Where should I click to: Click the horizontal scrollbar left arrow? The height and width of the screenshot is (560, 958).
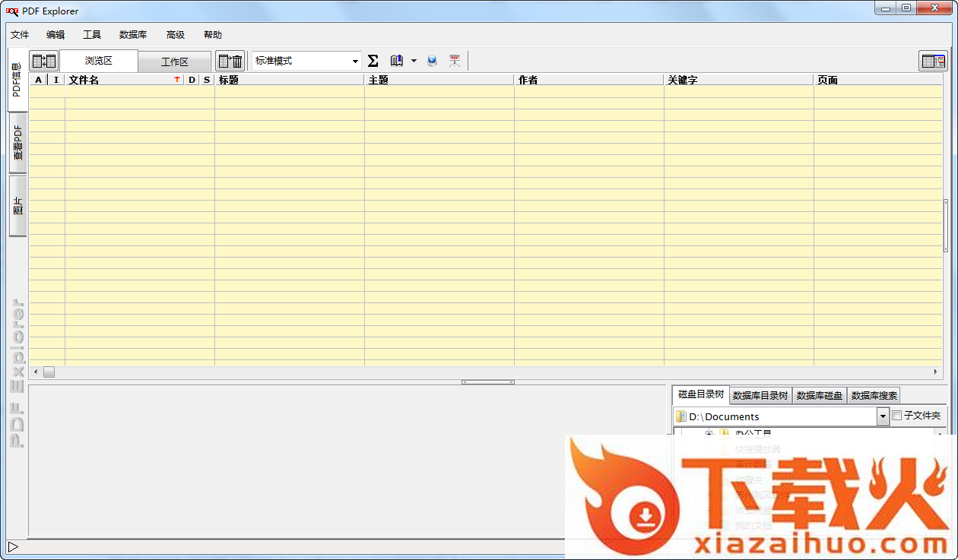point(35,372)
